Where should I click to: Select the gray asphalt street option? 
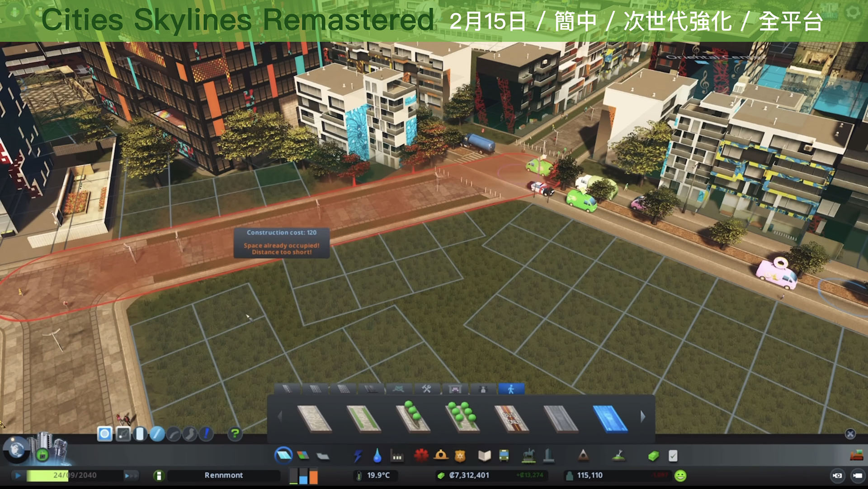(561, 418)
